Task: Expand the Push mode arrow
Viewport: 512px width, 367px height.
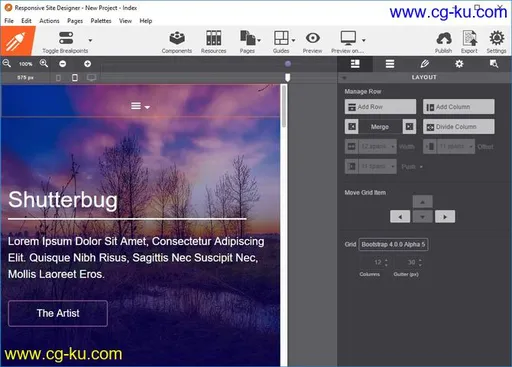Action: (421, 167)
